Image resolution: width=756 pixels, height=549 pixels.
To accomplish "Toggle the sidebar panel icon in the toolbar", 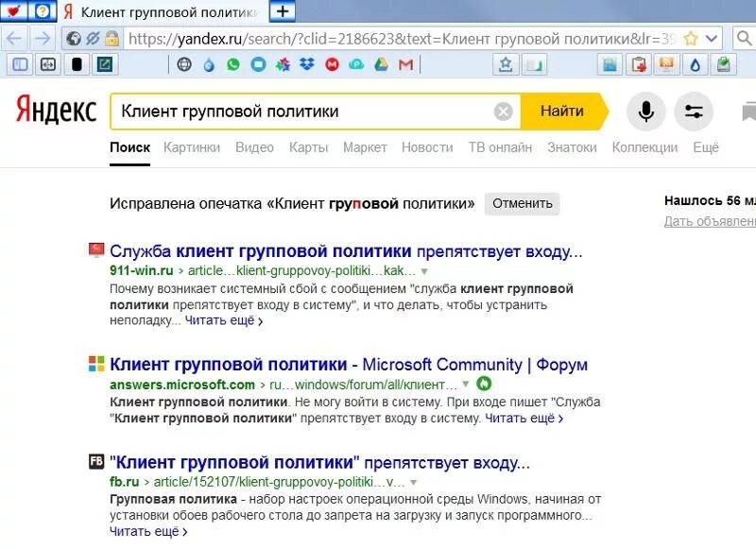I will click(19, 64).
